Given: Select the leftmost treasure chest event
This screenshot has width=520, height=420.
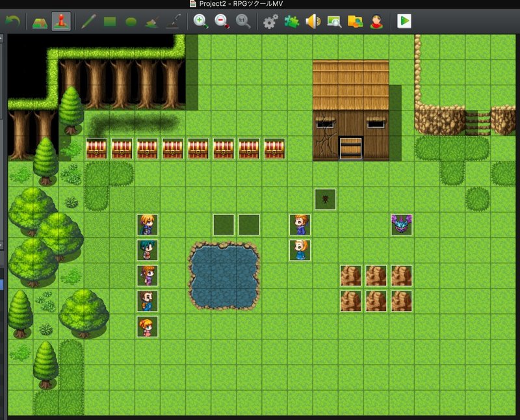Looking at the screenshot, I should [x=96, y=148].
